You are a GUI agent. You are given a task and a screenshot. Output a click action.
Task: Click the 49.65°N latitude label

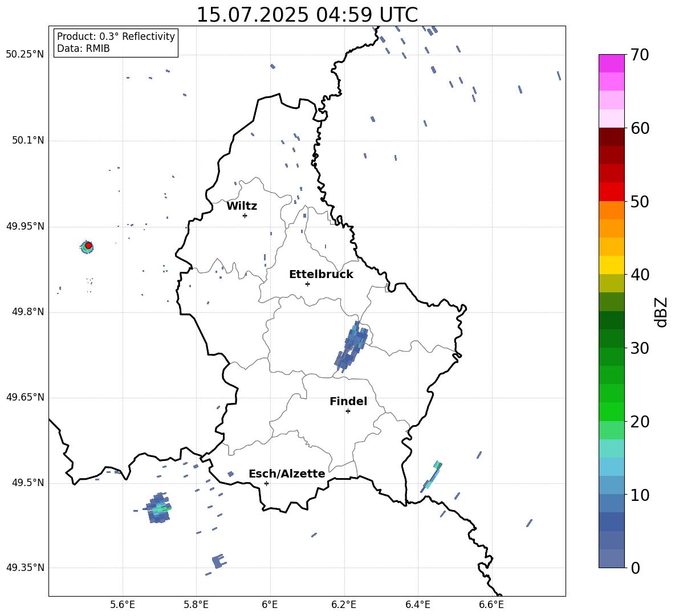tap(25, 397)
